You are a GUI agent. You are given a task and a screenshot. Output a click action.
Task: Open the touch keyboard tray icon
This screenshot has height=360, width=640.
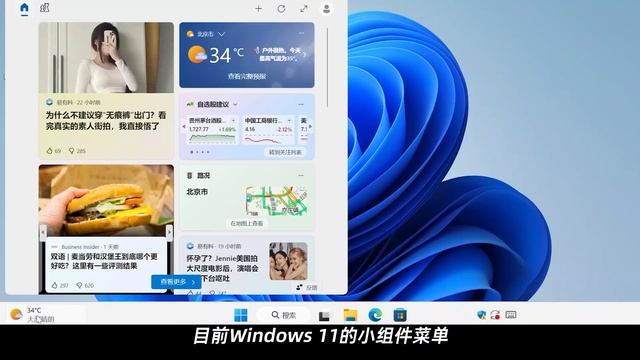click(x=511, y=315)
